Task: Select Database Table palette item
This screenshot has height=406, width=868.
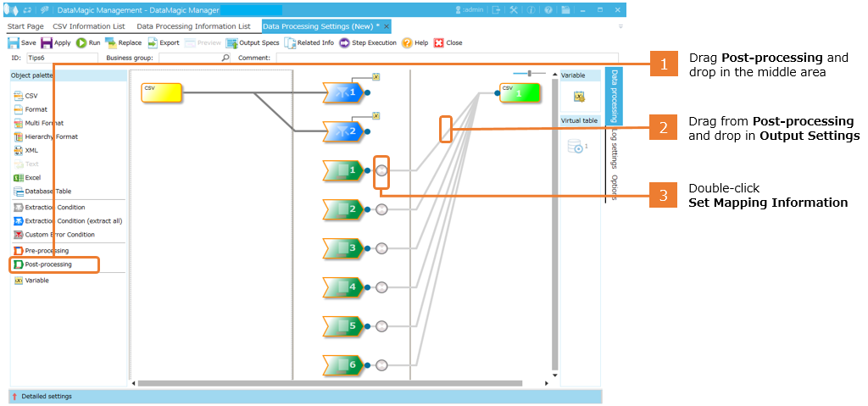Action: coord(47,191)
